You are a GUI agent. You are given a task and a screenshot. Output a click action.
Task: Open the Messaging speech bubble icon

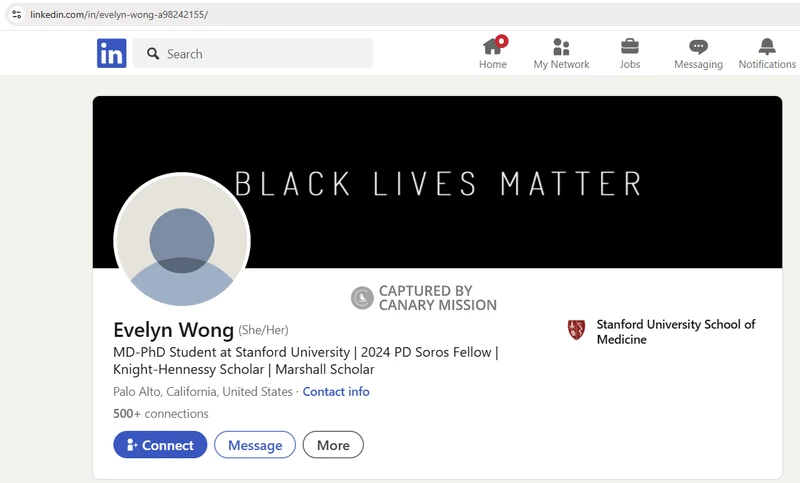click(698, 47)
